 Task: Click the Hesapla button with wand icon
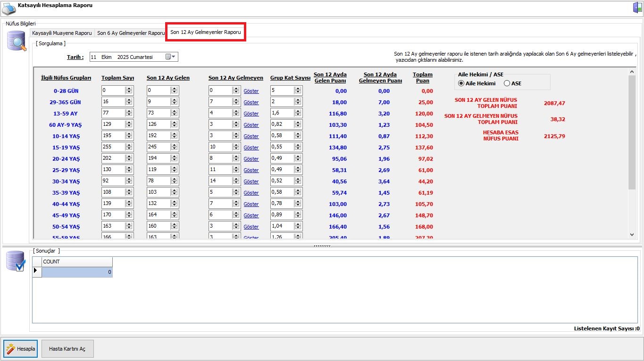point(21,349)
